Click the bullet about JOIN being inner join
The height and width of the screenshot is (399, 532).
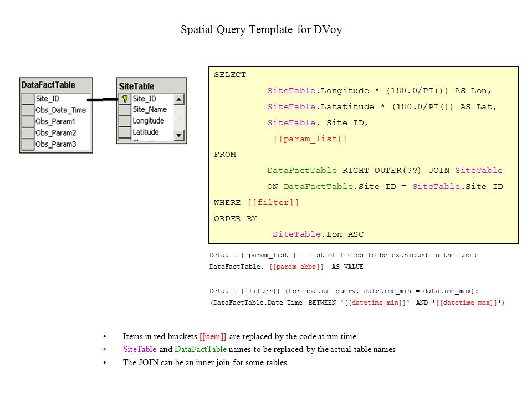[204, 362]
